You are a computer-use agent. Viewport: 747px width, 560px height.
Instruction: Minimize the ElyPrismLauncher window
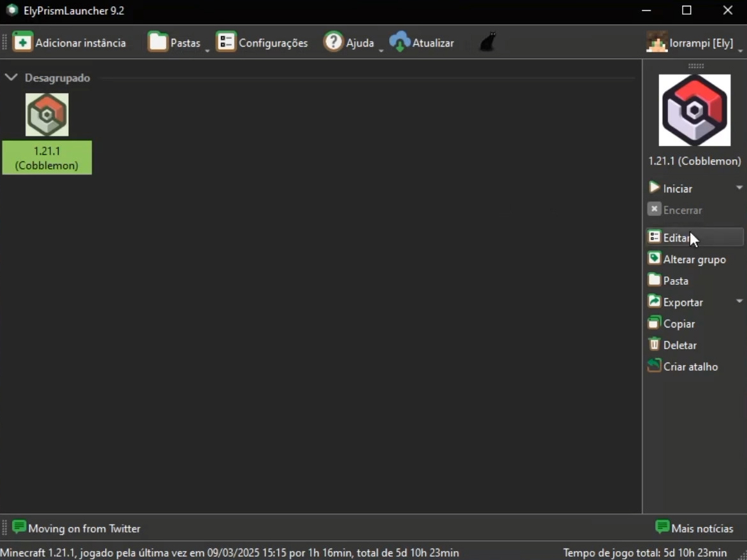click(646, 10)
